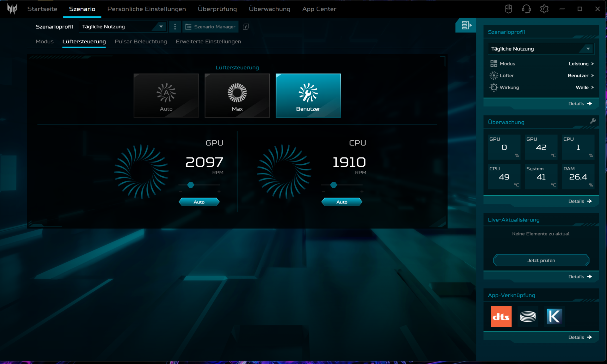
Task: Click the Predator logo icon
Action: 12,9
